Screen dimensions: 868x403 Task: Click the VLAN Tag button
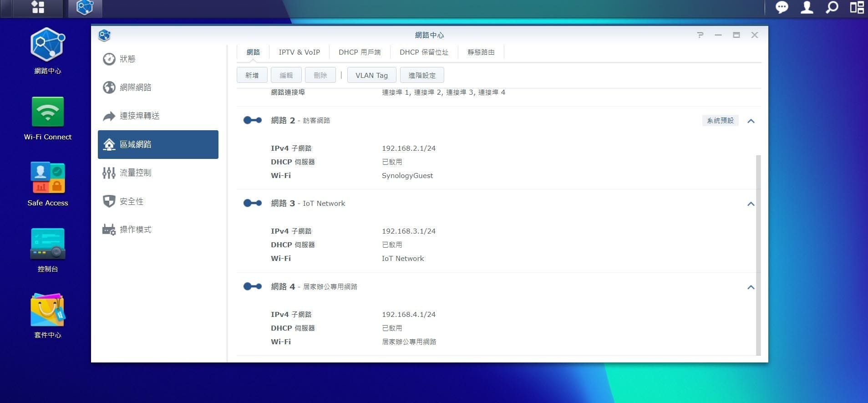click(x=371, y=75)
